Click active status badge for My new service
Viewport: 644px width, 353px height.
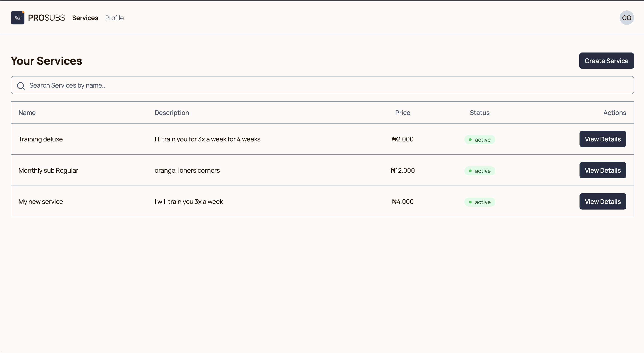pos(479,202)
